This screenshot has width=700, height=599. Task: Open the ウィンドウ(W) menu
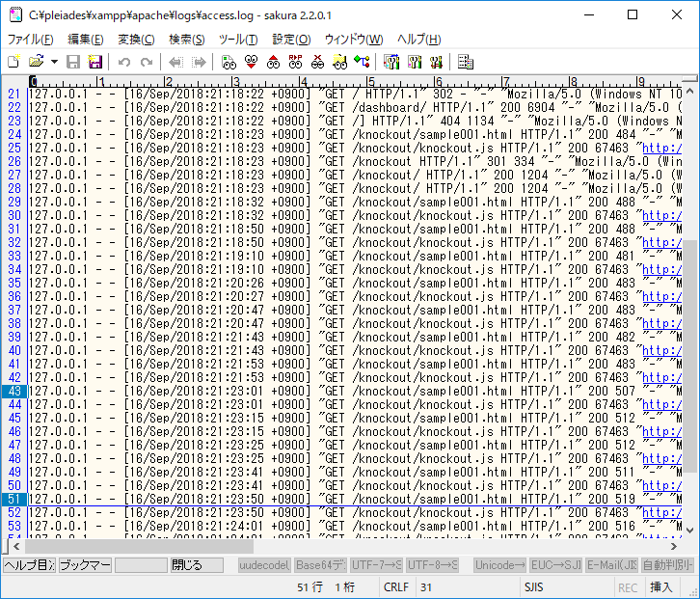[354, 40]
